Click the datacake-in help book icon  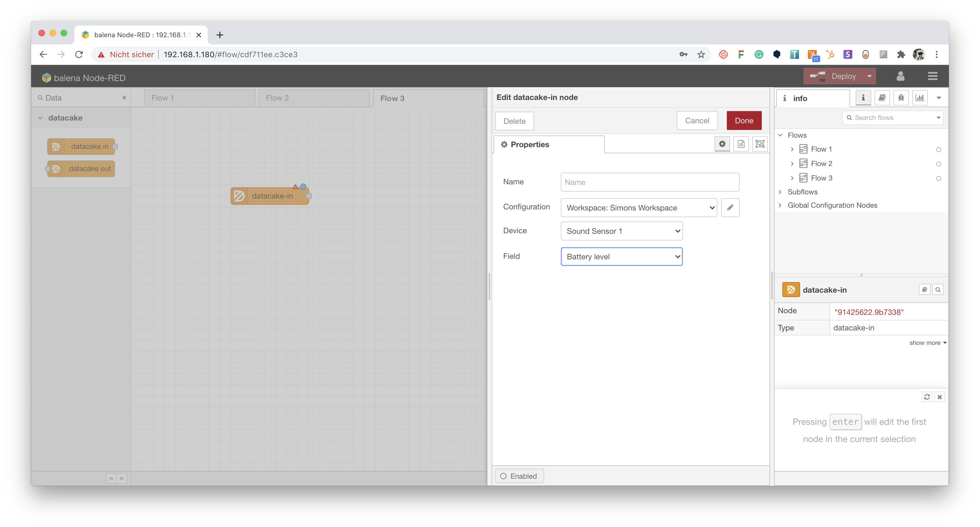924,290
